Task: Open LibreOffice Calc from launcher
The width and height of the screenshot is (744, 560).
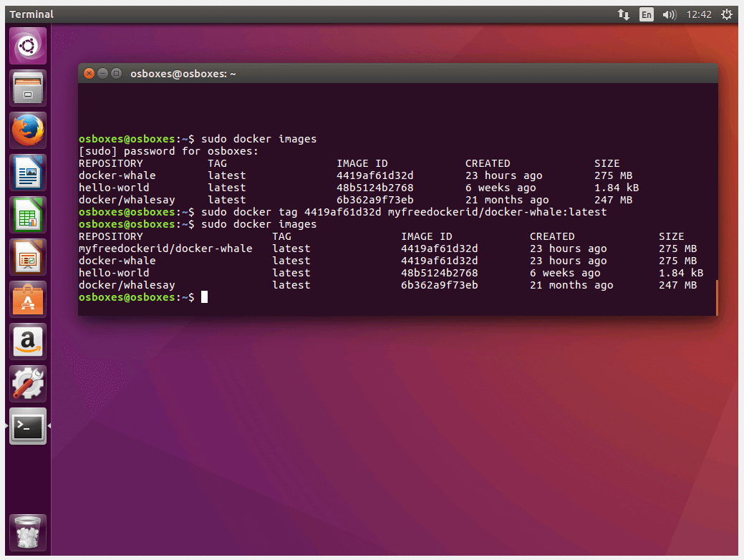Action: click(28, 215)
